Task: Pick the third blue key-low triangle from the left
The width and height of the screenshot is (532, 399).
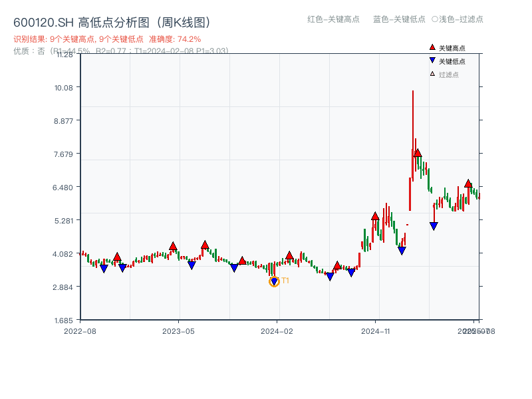Action: pyautogui.click(x=192, y=265)
